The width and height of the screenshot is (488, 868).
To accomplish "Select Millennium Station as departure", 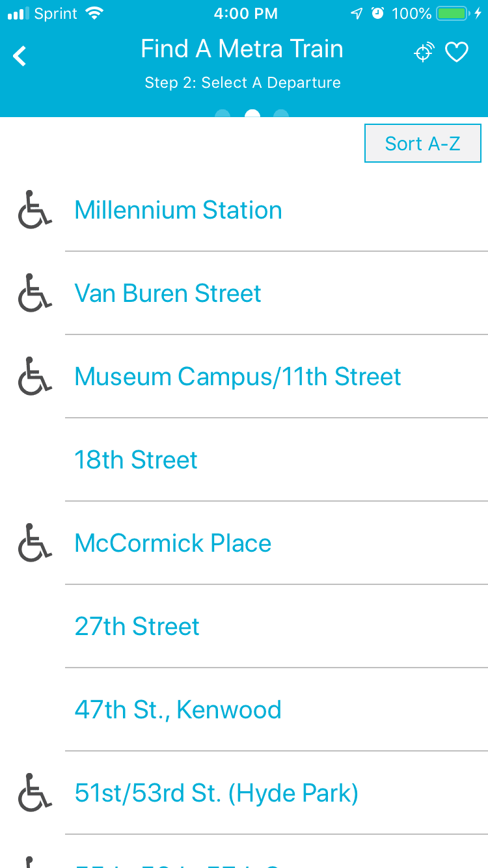I will [178, 210].
